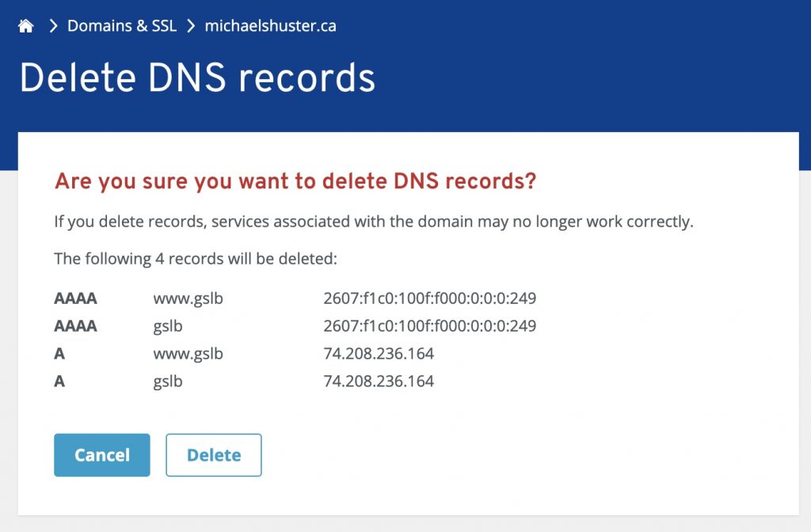Click the first A record type label
This screenshot has width=811, height=532.
tap(59, 354)
